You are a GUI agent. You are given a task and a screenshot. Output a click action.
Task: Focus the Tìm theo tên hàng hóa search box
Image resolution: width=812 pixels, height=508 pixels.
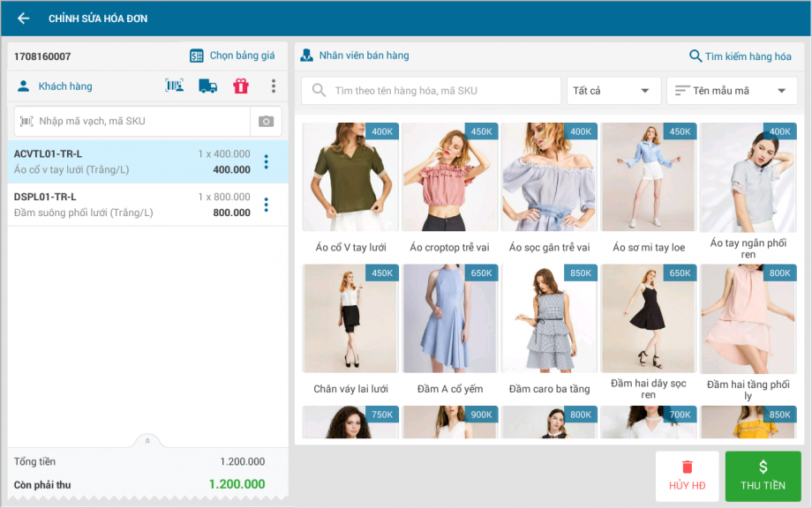tap(432, 91)
